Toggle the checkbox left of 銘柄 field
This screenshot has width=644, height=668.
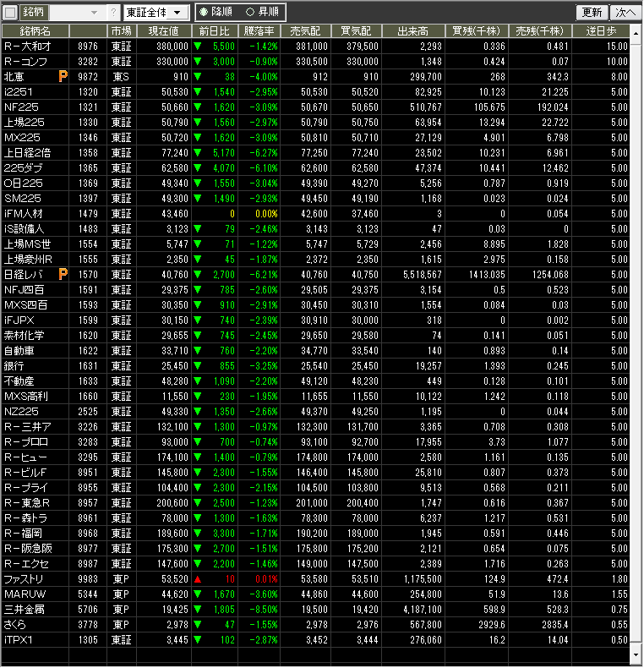[10, 13]
